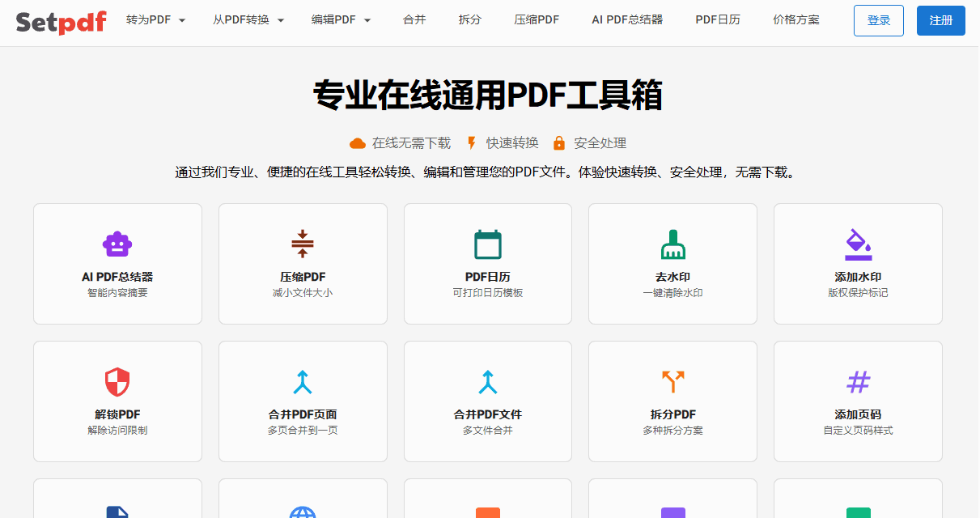Screen dimensions: 980x518
Task: Click the 添加水印 card title
Action: pyautogui.click(x=858, y=277)
